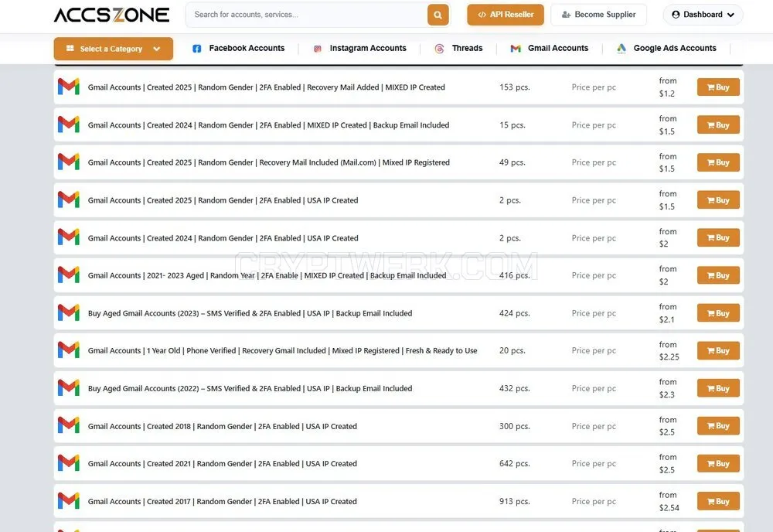
Task: Buy the 1 Year Old Phone Verified listing
Action: click(x=718, y=350)
